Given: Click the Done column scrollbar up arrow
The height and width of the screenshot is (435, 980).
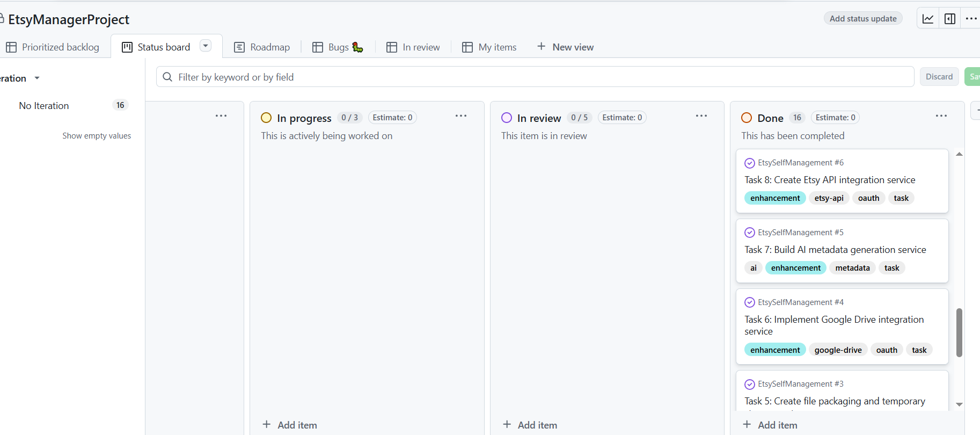Looking at the screenshot, I should tap(959, 154).
